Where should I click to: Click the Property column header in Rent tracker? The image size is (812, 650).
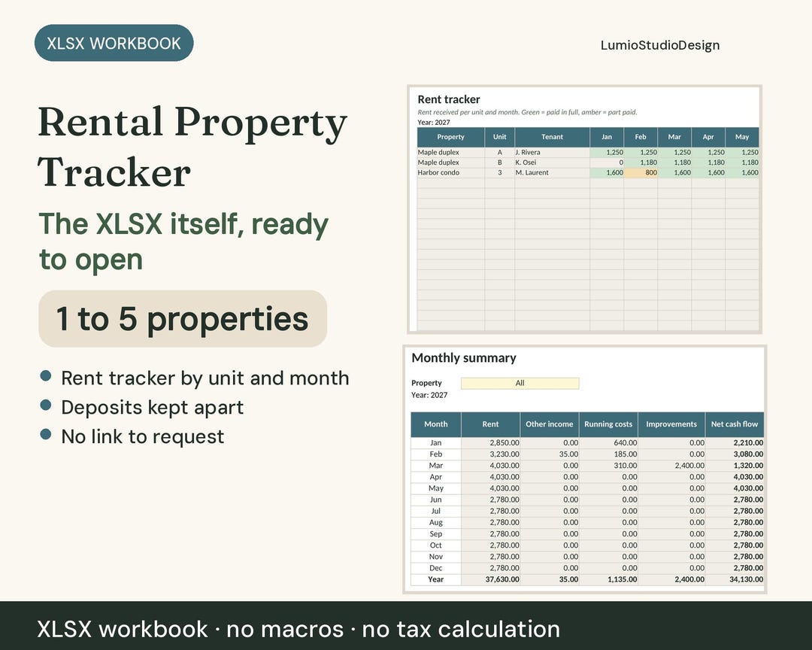(450, 137)
